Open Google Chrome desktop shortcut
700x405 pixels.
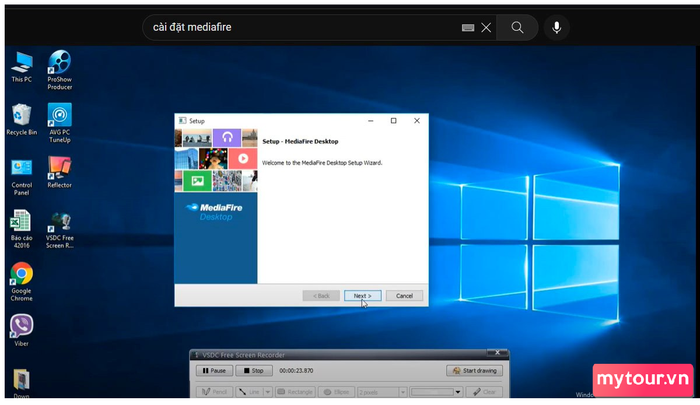pos(21,282)
